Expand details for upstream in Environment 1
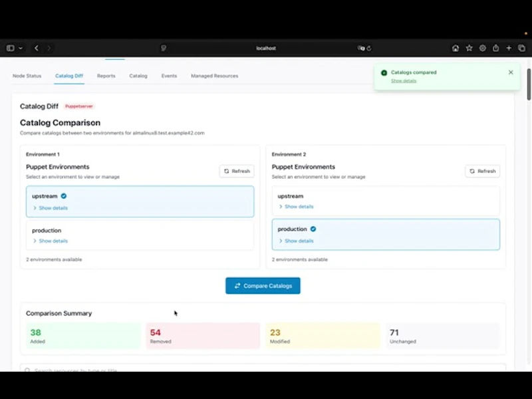Image resolution: width=532 pixels, height=399 pixels. pyautogui.click(x=51, y=208)
